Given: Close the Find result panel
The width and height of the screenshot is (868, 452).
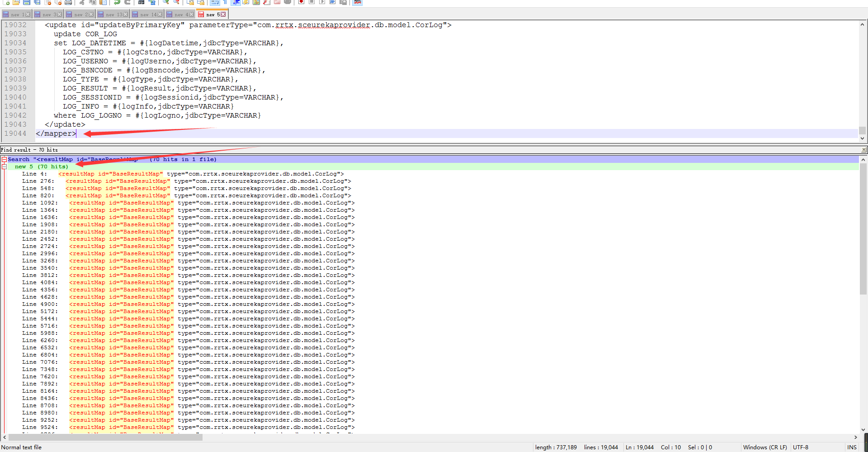Looking at the screenshot, I should (x=863, y=150).
